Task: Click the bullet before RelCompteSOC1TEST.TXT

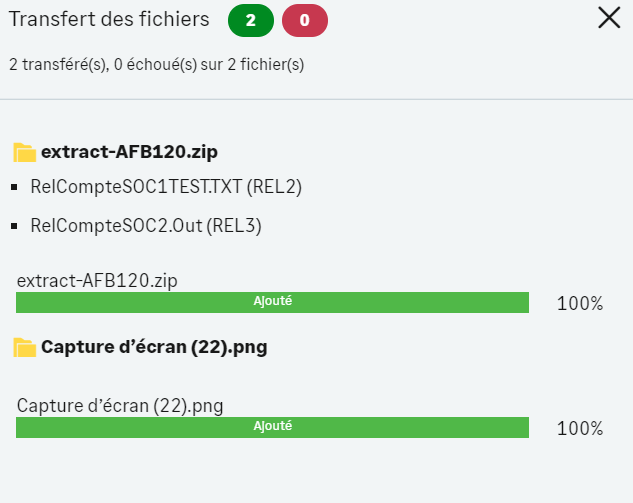Action: coord(15,187)
